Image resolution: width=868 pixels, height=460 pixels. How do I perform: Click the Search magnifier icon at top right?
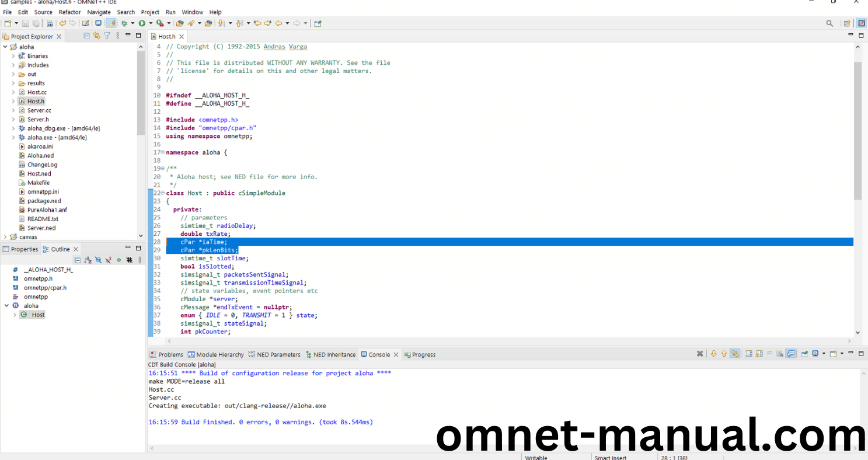click(x=829, y=23)
